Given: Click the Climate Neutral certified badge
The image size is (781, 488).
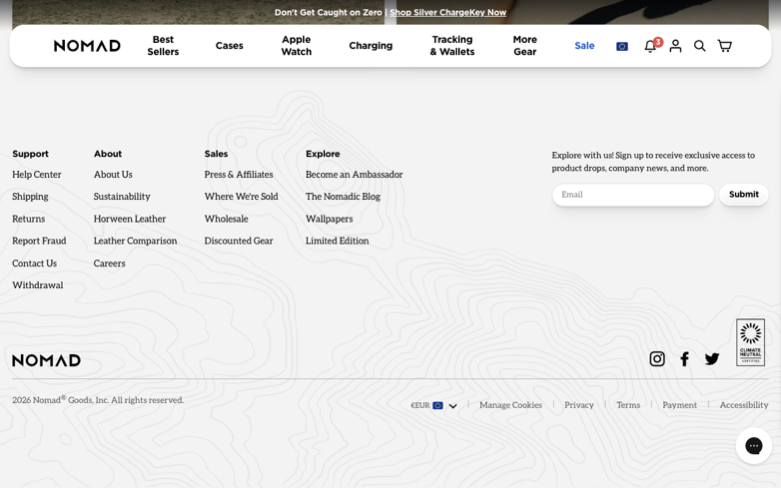Looking at the screenshot, I should [x=750, y=343].
